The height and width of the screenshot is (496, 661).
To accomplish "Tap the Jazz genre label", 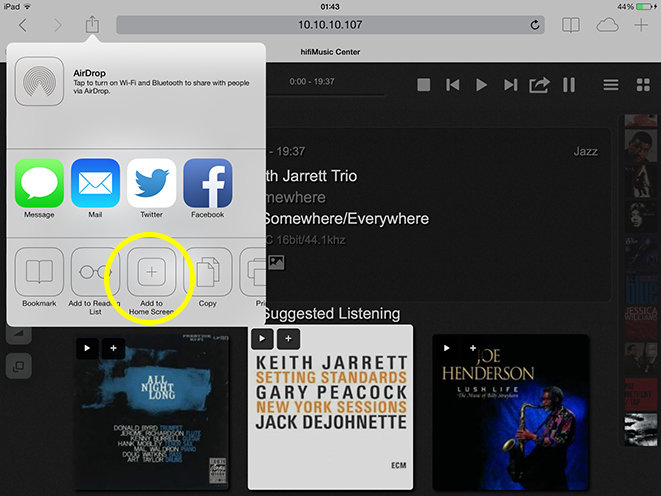I will click(586, 151).
